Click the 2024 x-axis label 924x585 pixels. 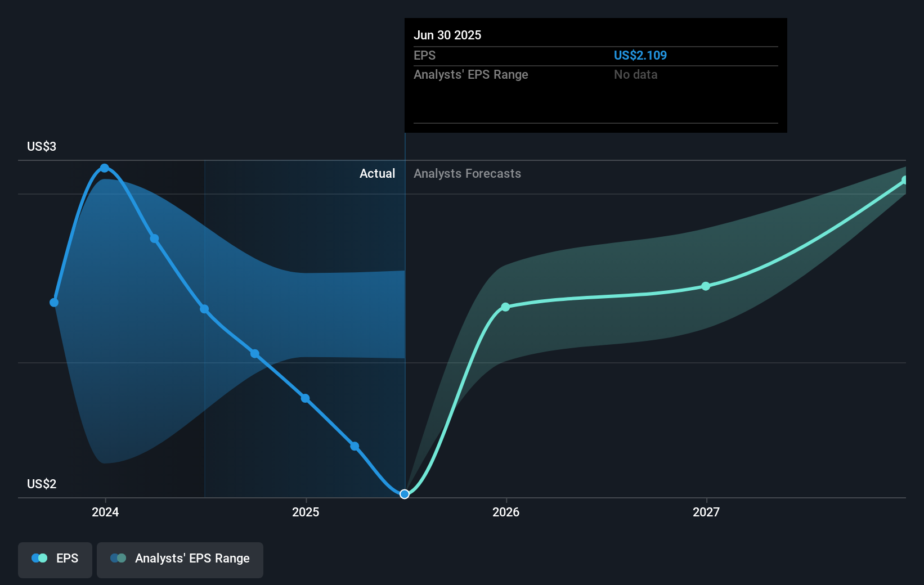pos(105,512)
